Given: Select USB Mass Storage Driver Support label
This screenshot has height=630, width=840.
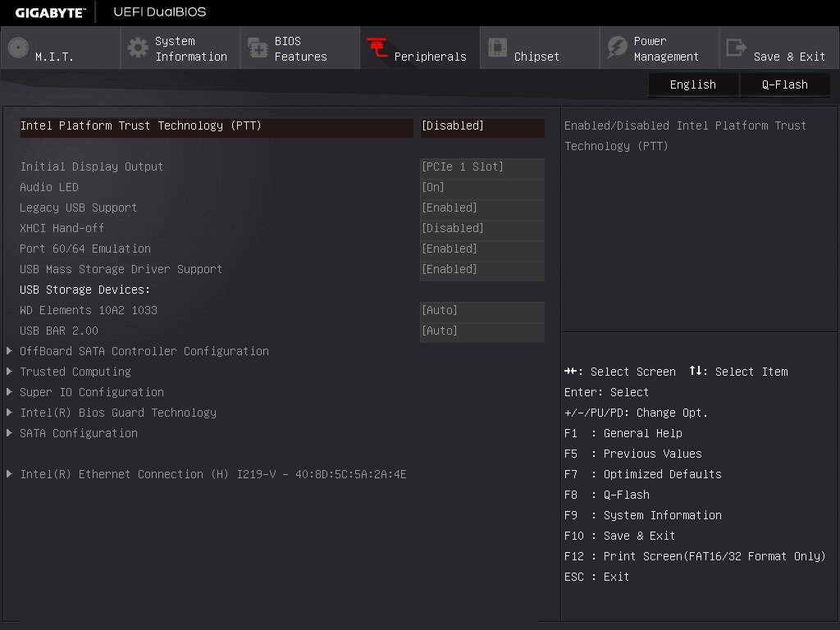Looking at the screenshot, I should pyautogui.click(x=121, y=269).
